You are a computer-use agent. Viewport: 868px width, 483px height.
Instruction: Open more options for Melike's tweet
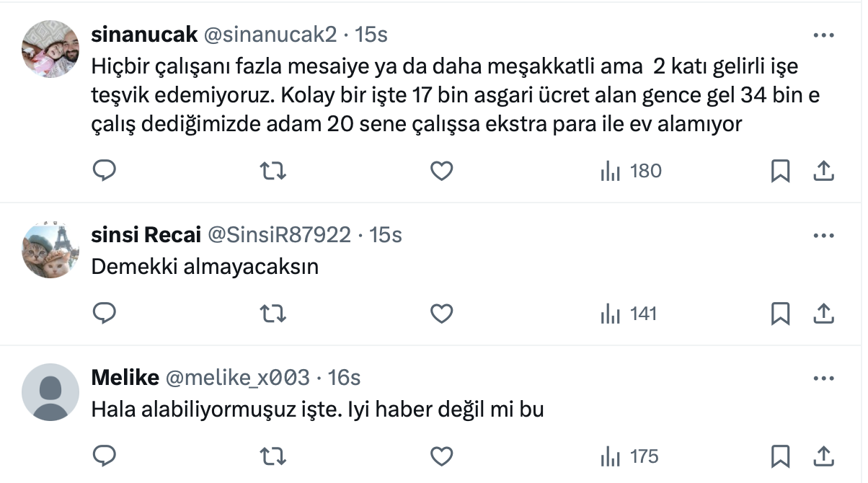click(x=824, y=378)
